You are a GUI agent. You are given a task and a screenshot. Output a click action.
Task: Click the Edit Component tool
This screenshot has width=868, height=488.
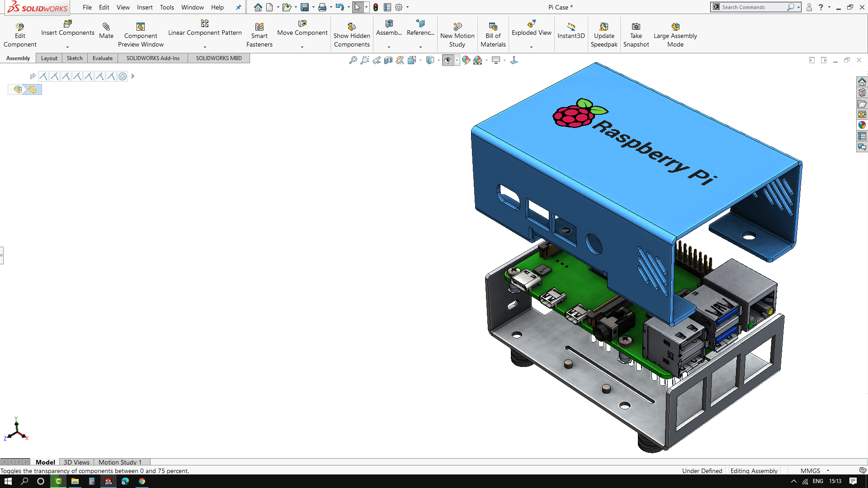click(x=20, y=35)
